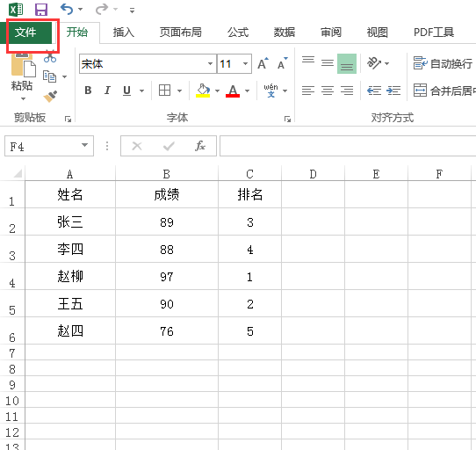Click the Cut scissors icon
Screen dimensions: 476x450
coord(50,56)
